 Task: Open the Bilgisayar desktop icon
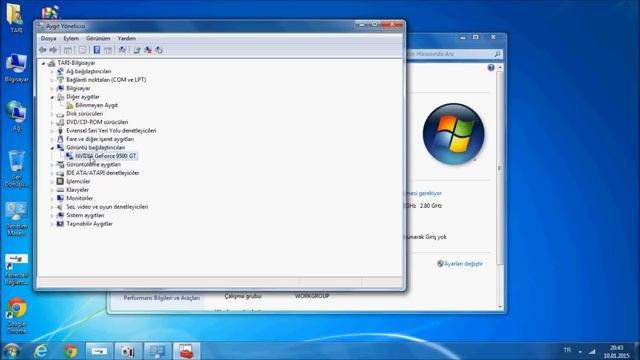(16, 68)
